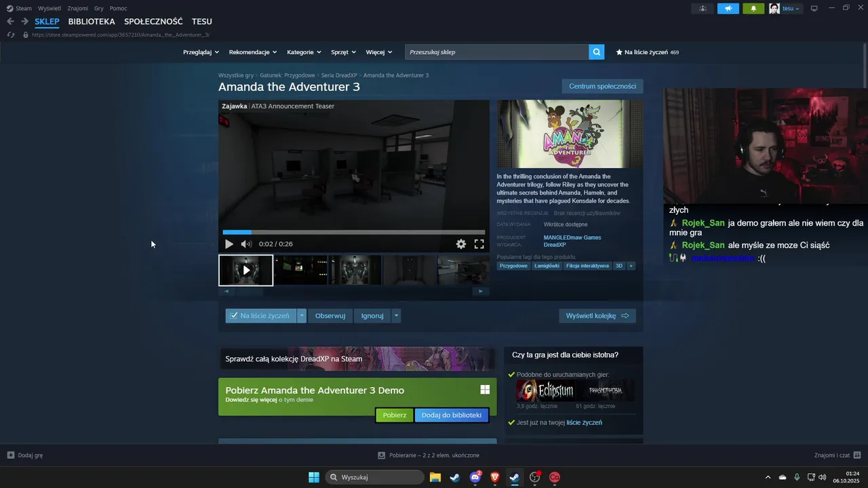Reload the store page
This screenshot has width=868, height=488.
pyautogui.click(x=10, y=35)
